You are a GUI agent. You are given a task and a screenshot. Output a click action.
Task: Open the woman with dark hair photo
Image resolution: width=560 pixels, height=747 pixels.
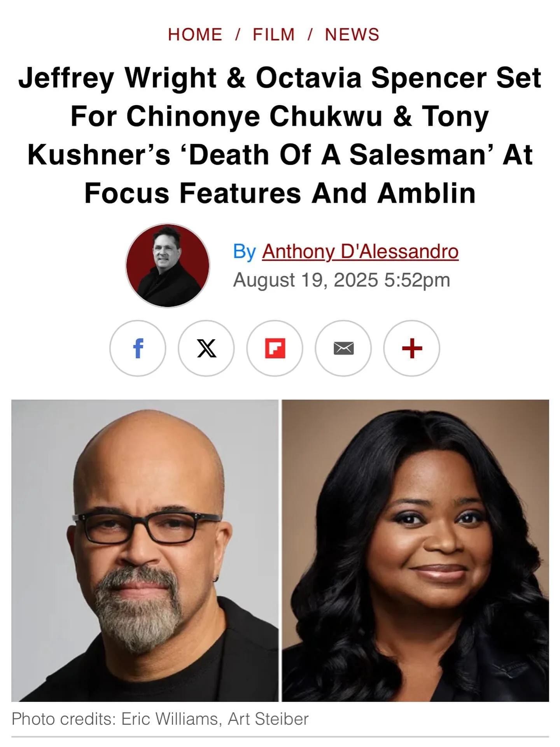tap(415, 551)
